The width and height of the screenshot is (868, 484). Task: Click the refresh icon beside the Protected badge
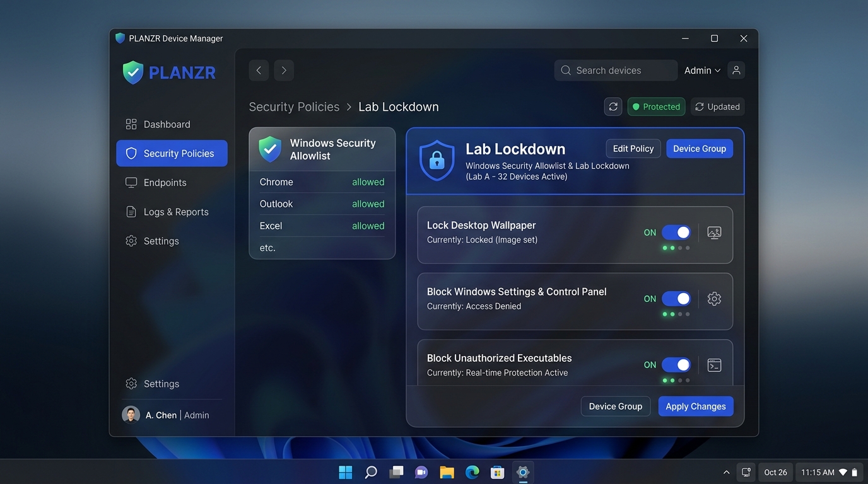point(613,107)
